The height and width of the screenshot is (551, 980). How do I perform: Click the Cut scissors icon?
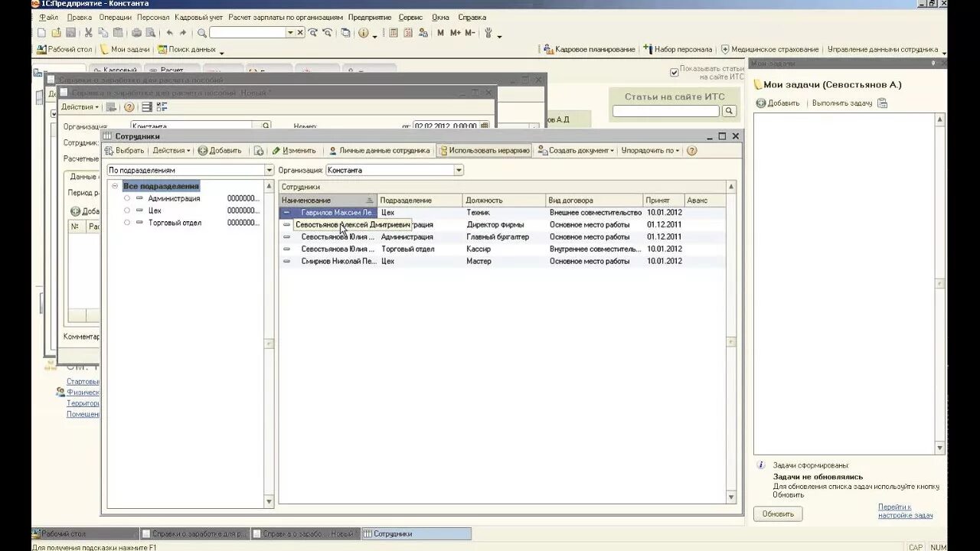pos(89,33)
